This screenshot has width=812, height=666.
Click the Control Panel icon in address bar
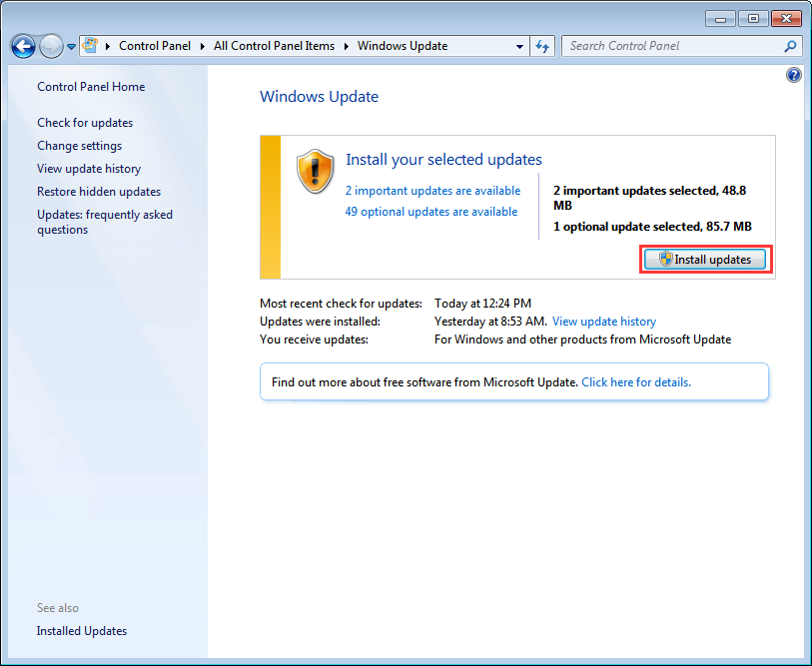[90, 46]
